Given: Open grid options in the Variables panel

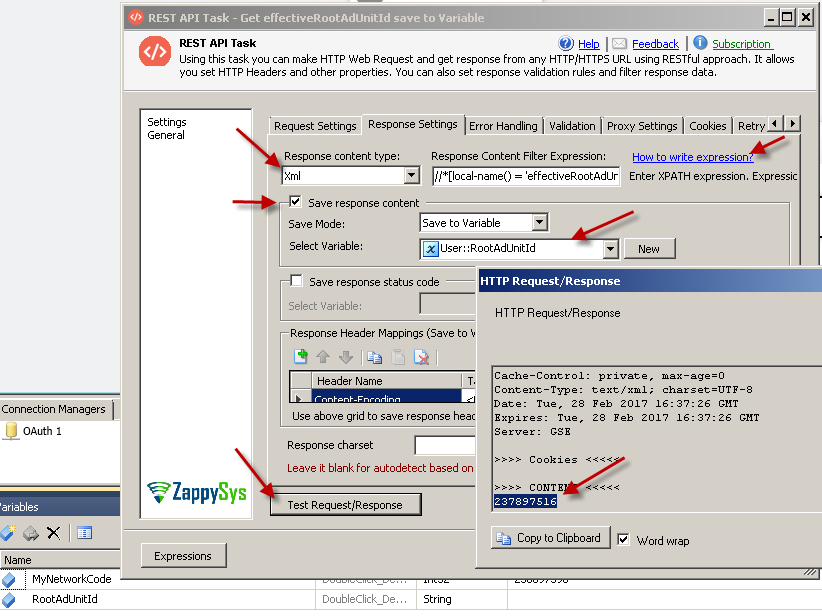Looking at the screenshot, I should tap(84, 532).
